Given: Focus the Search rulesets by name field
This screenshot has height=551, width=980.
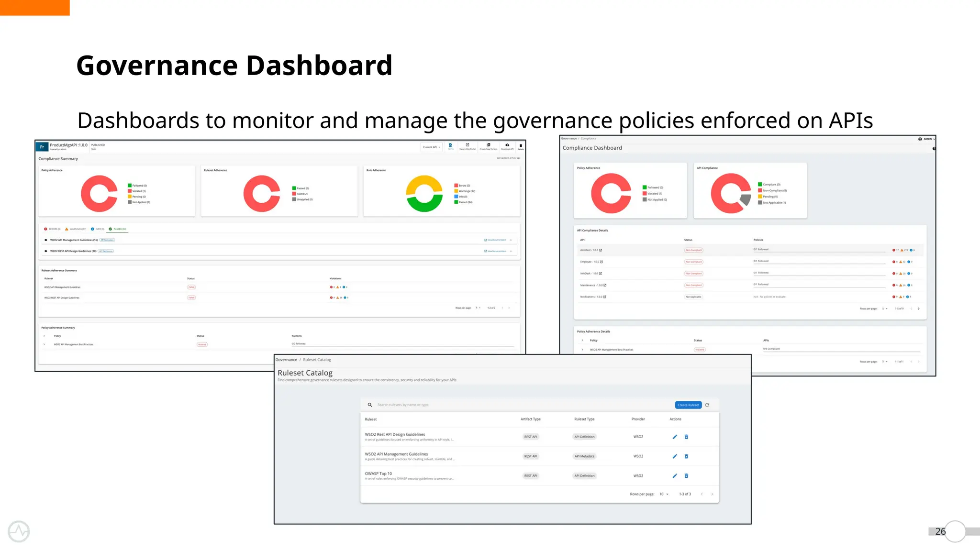Looking at the screenshot, I should click(x=522, y=405).
